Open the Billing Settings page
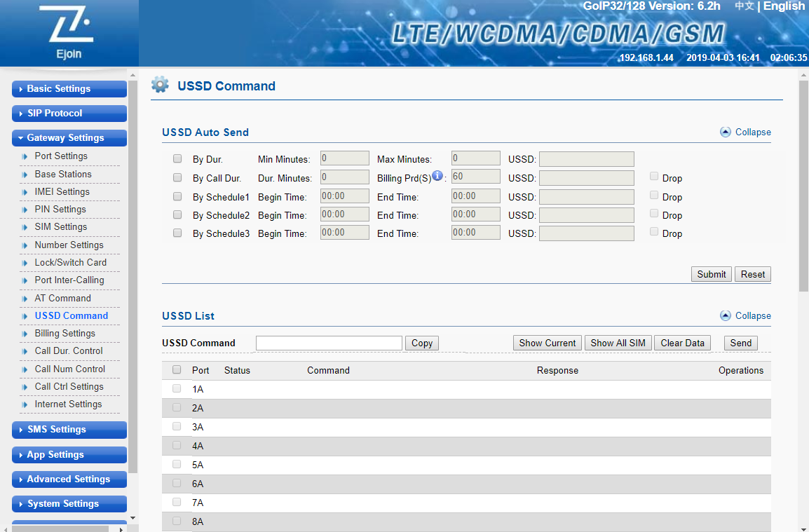The width and height of the screenshot is (809, 532). 64,334
